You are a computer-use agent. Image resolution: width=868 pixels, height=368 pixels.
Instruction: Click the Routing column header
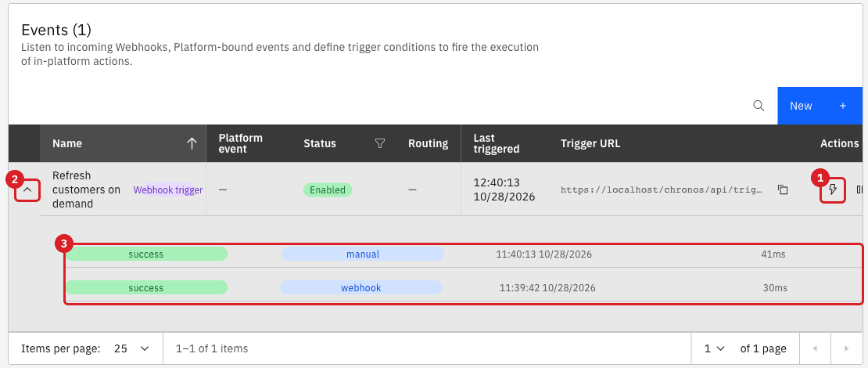(x=428, y=143)
